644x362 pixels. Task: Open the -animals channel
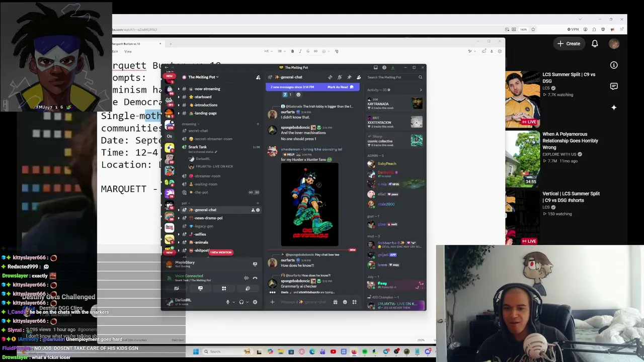pyautogui.click(x=201, y=242)
